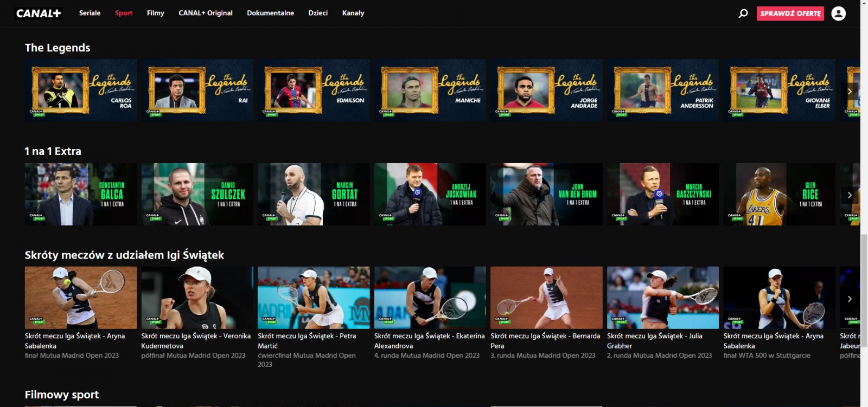Click '2. runda Mutua Madrid Open 2023' text

[x=660, y=356]
